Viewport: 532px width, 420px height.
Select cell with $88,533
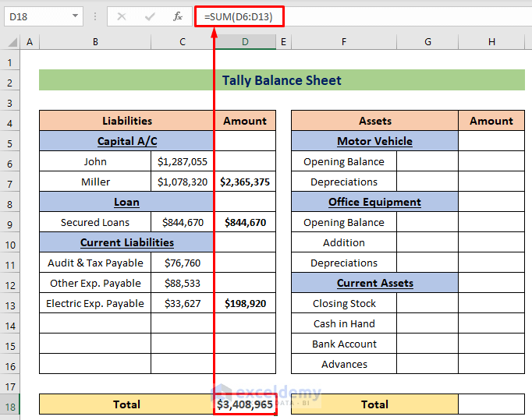click(x=183, y=283)
